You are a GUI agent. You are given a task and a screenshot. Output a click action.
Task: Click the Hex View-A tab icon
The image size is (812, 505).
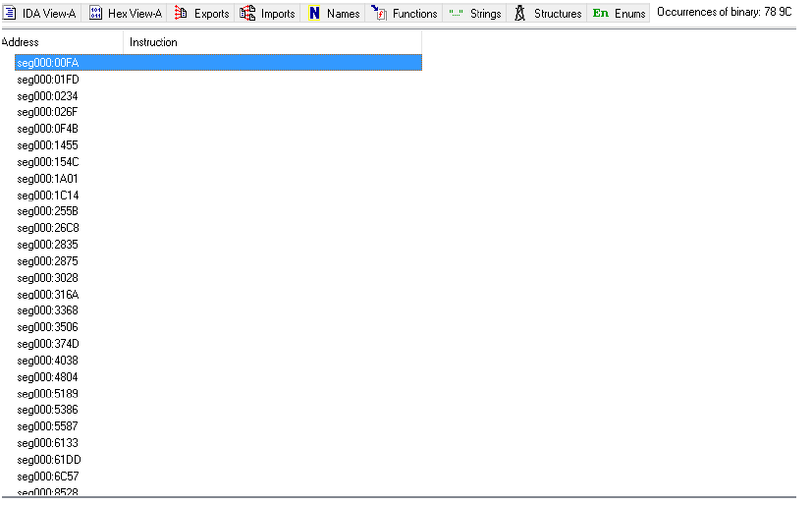(x=95, y=13)
